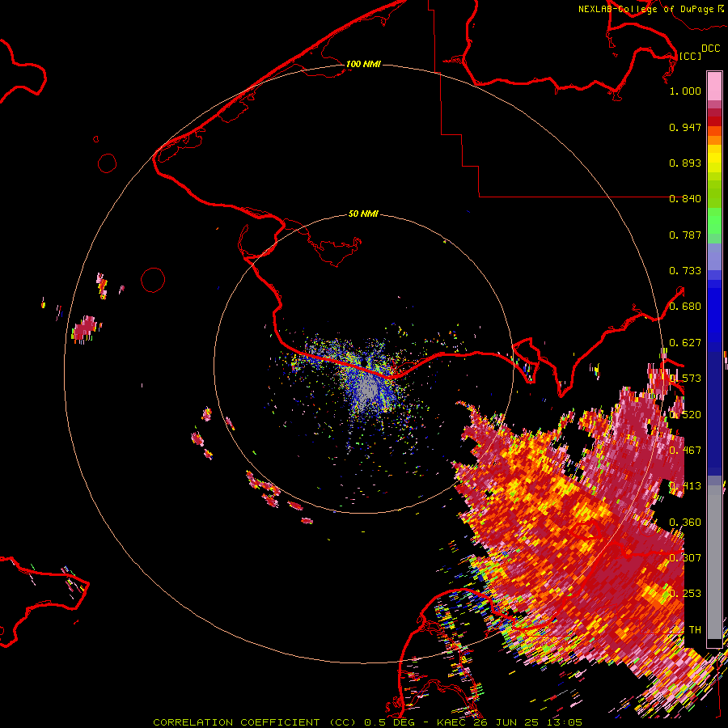Click the 0.840 scale value

[x=685, y=199]
